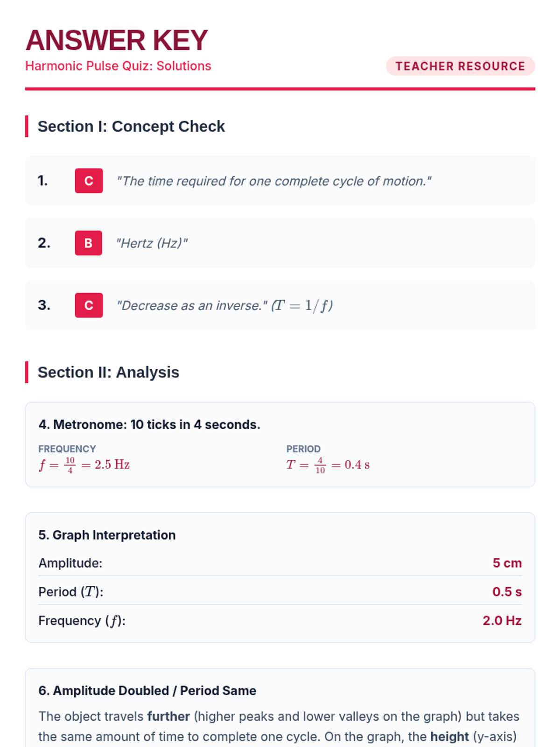Click the C answer badge for question 3
560x747 pixels.
point(89,305)
